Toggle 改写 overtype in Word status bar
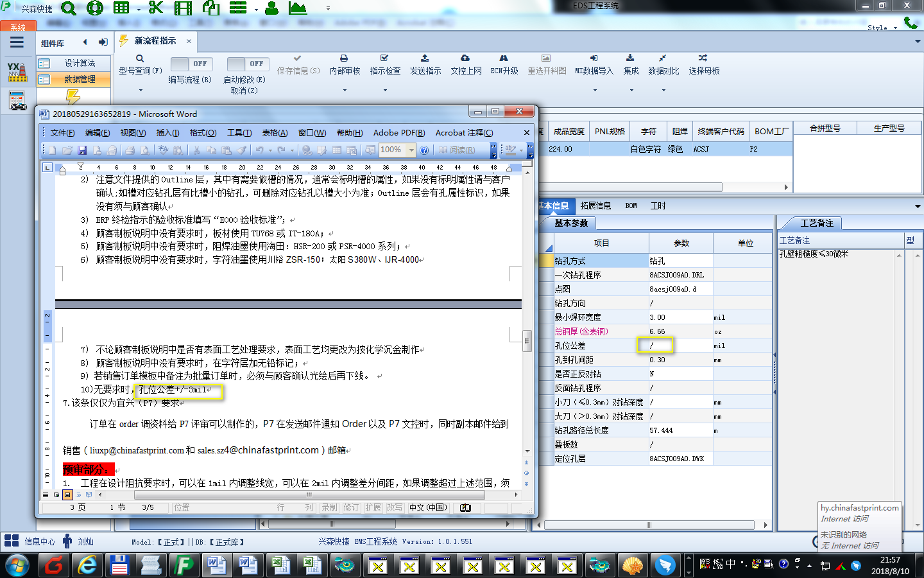The image size is (924, 578). [395, 507]
